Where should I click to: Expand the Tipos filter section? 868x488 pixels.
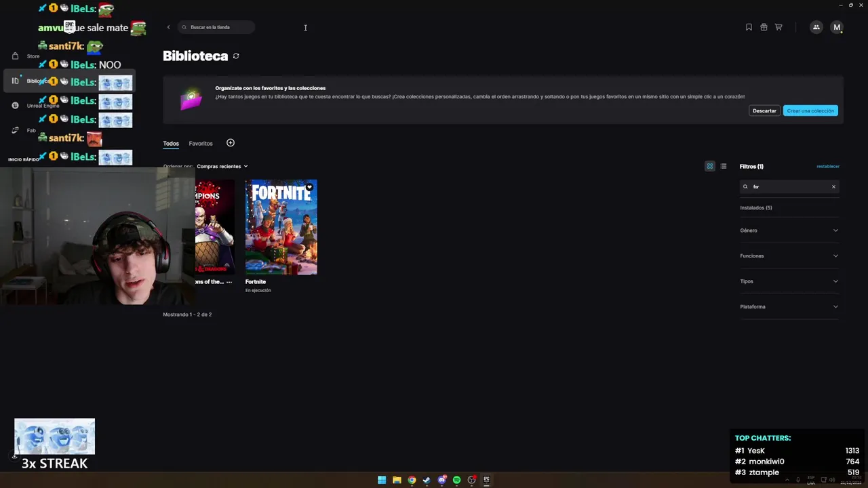789,281
